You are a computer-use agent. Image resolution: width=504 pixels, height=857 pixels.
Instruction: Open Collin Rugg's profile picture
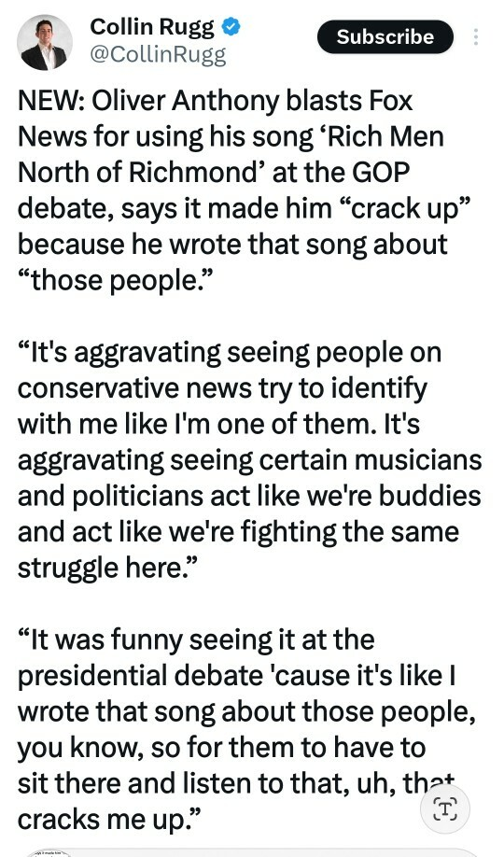click(x=45, y=43)
